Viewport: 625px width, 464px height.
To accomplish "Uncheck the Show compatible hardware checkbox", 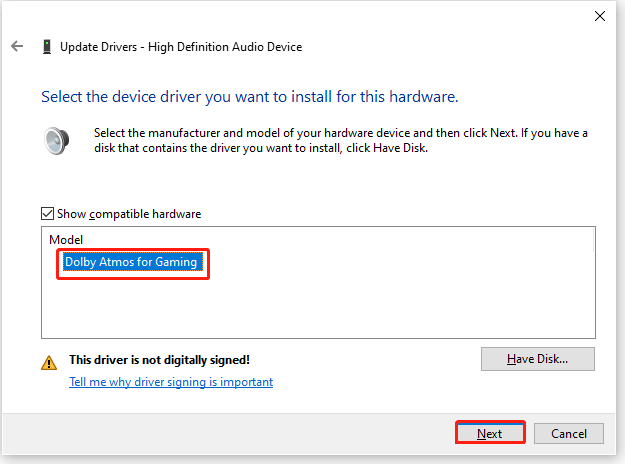I will [47, 214].
